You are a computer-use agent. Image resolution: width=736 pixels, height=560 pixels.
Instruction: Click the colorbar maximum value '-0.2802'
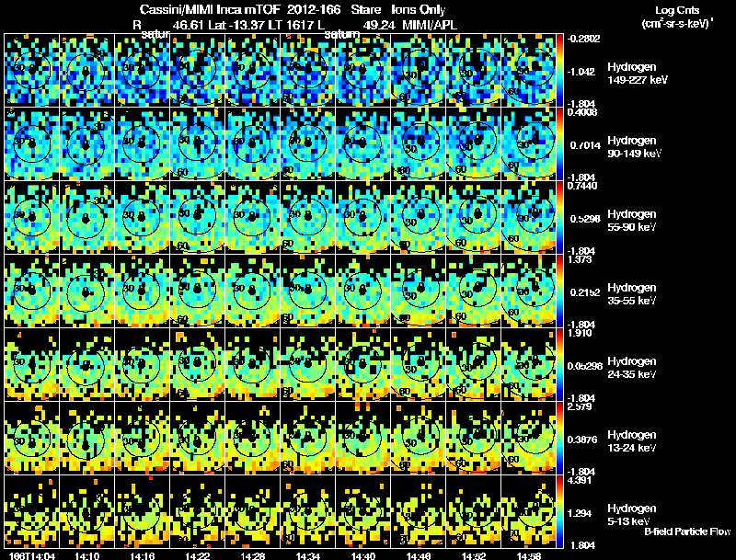pyautogui.click(x=583, y=39)
